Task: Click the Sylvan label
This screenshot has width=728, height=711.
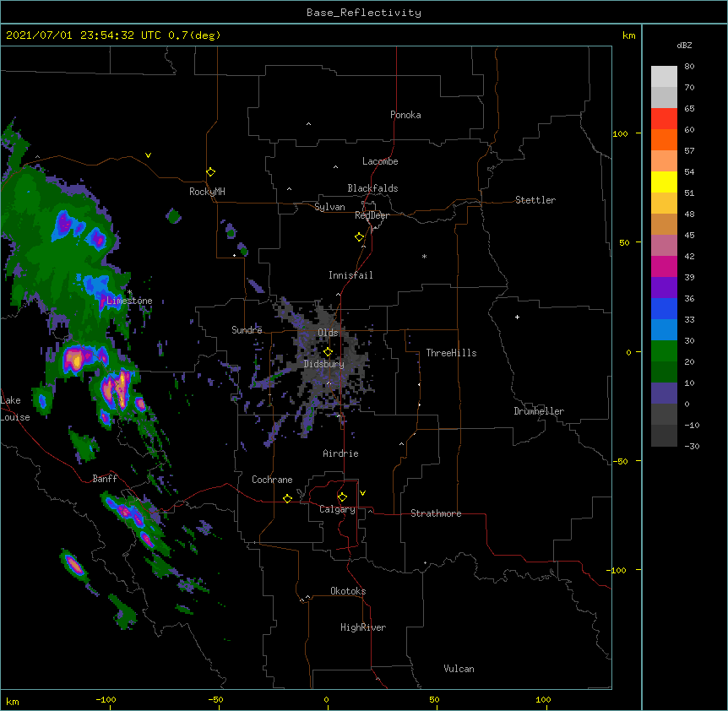Action: (x=329, y=207)
